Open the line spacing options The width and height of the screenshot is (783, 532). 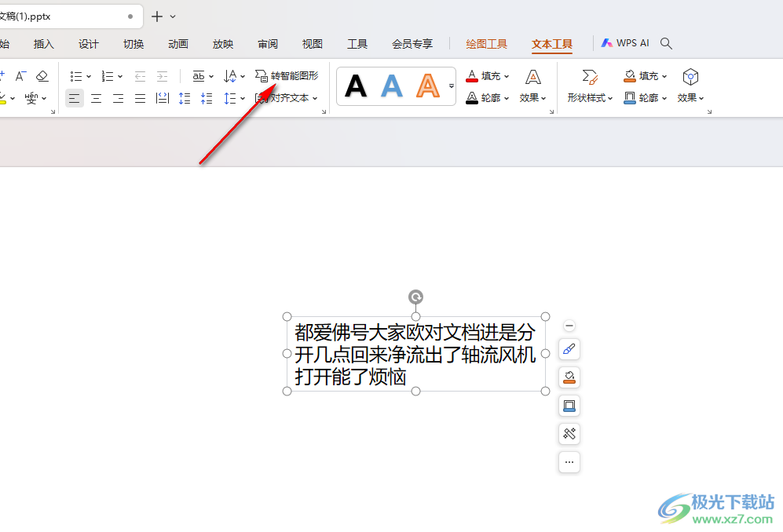tap(234, 98)
